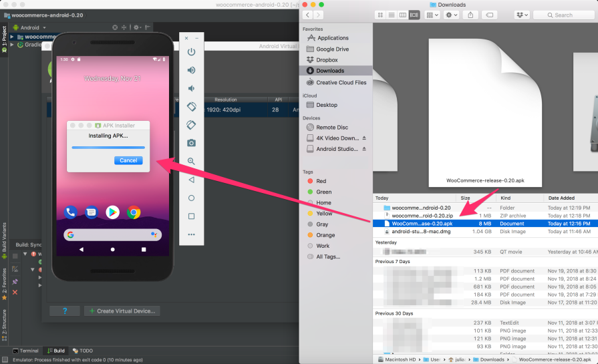Select the android-stu...8-mac.dmg file row
598x364 pixels.
coord(485,231)
